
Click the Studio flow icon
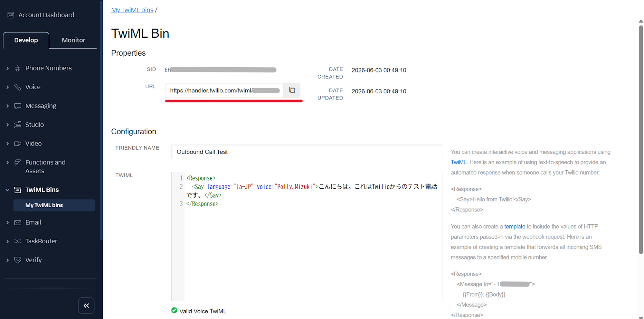(x=18, y=125)
